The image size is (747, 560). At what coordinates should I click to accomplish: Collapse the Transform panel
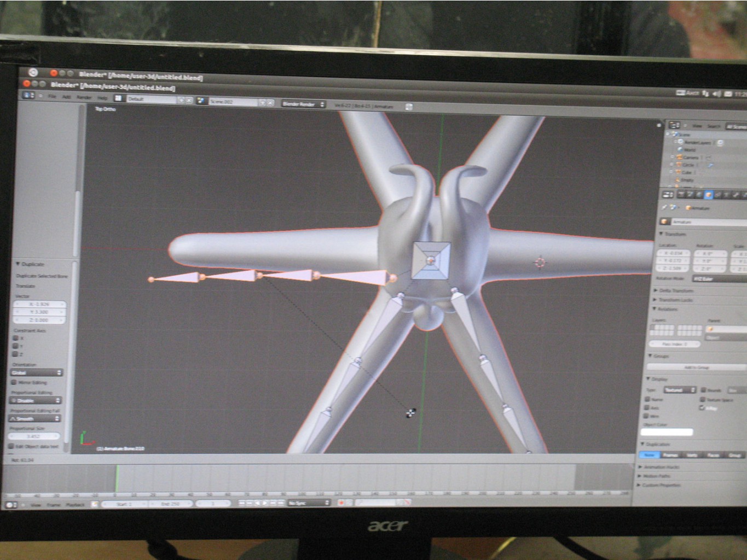point(662,234)
